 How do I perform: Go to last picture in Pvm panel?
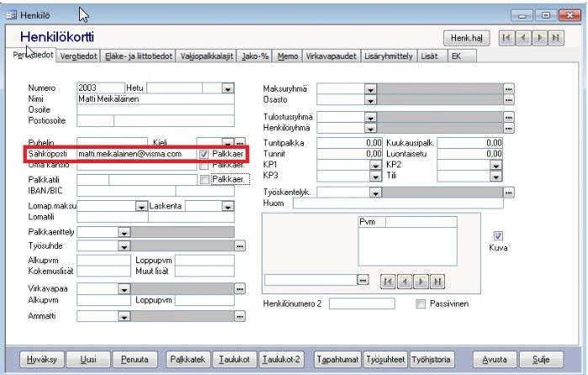[437, 281]
